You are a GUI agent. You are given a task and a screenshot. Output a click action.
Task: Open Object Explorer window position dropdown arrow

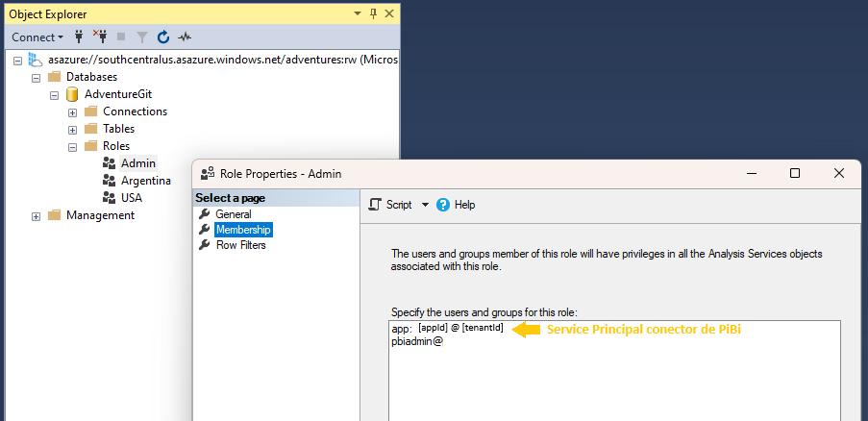pos(358,13)
